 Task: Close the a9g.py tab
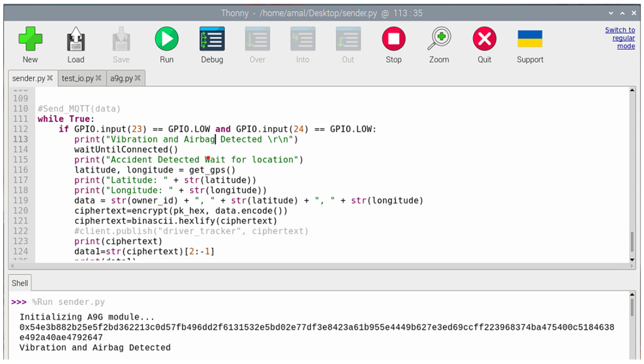[x=137, y=78]
